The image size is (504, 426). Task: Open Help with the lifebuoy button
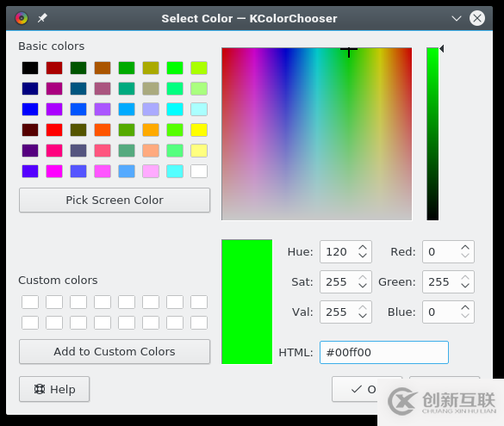point(54,389)
